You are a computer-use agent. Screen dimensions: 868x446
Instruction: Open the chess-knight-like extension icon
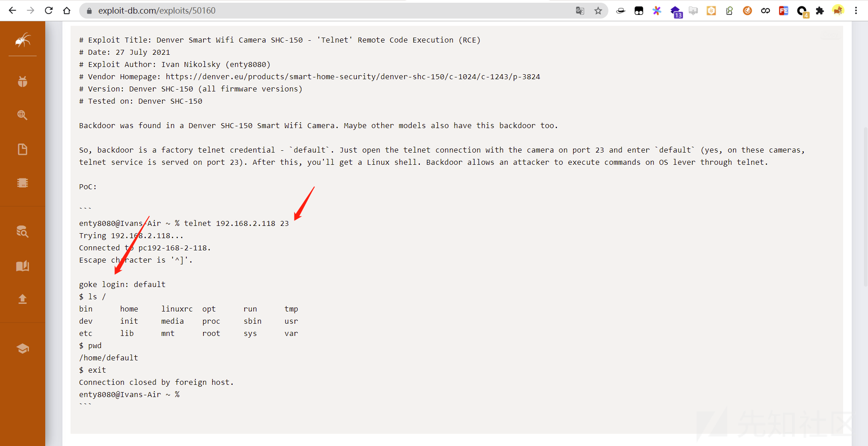tap(729, 10)
